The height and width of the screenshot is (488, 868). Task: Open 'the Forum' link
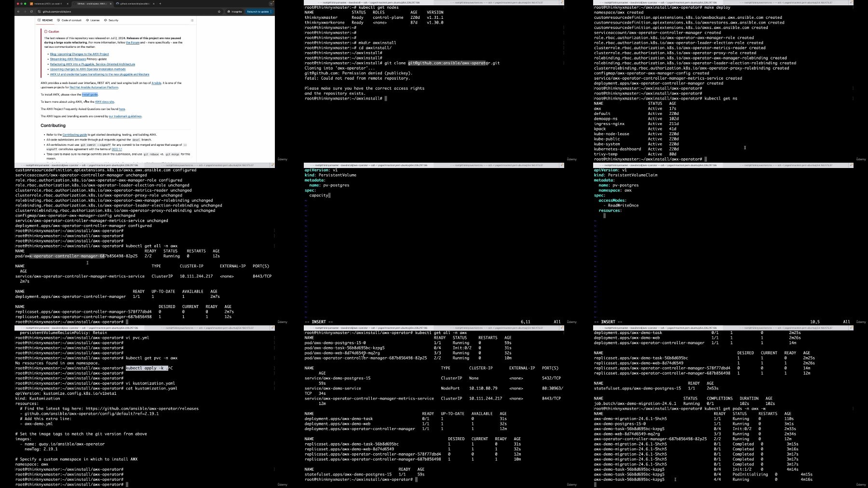point(133,42)
